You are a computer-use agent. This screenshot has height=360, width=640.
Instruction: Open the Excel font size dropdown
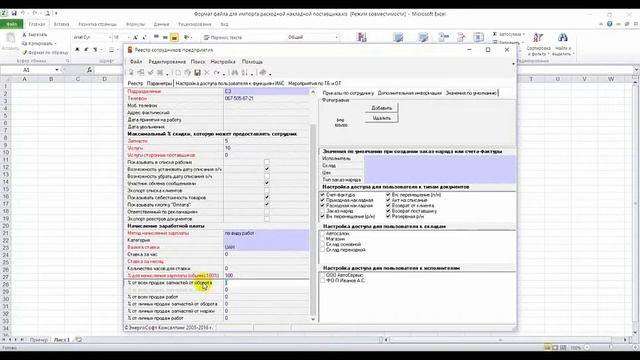128,37
